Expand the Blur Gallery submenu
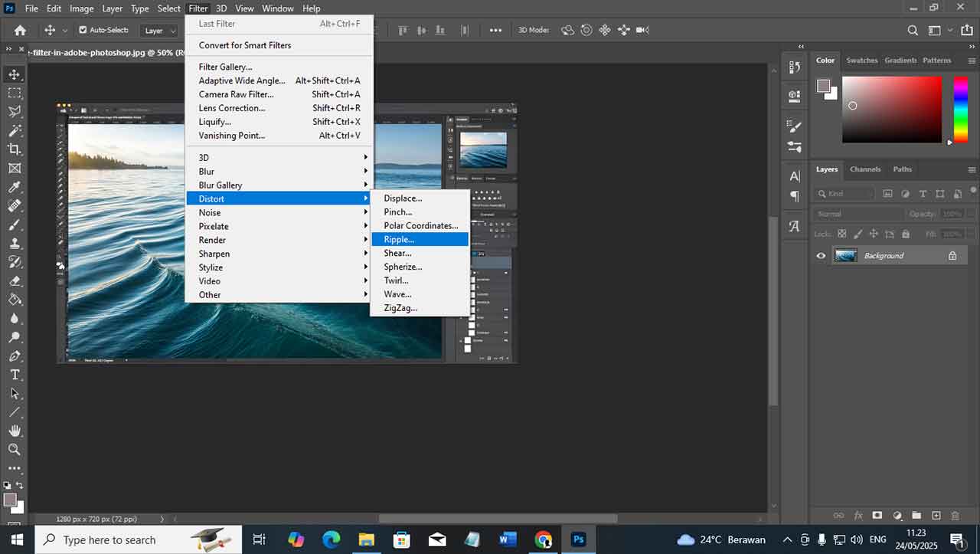This screenshot has height=554, width=980. click(x=279, y=185)
